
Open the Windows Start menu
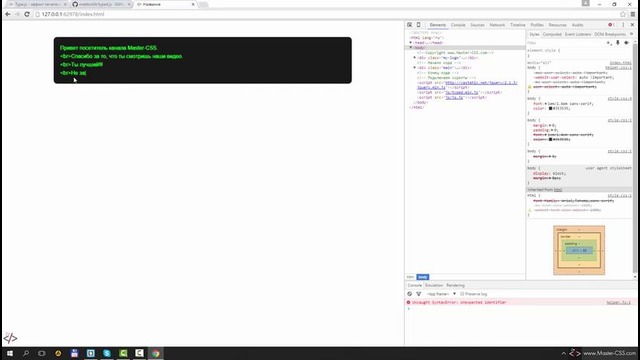9,353
